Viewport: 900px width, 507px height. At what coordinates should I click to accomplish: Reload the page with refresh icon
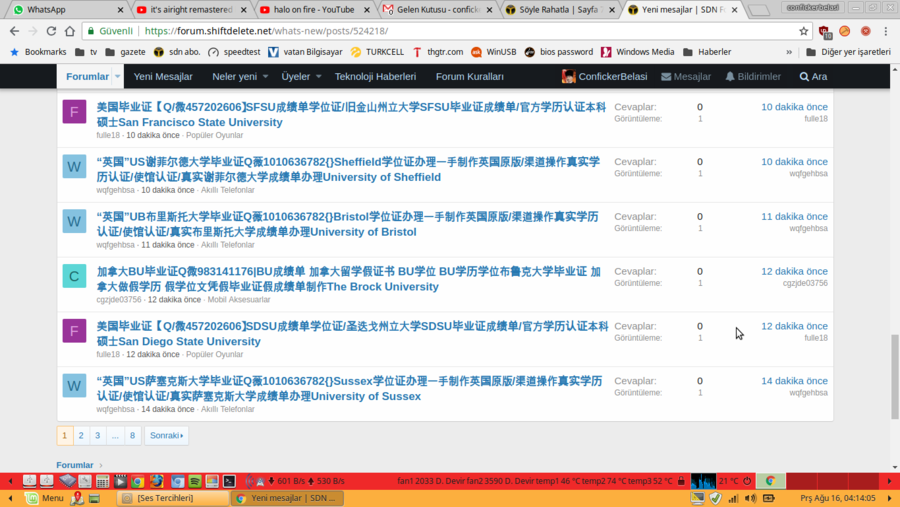tap(51, 31)
